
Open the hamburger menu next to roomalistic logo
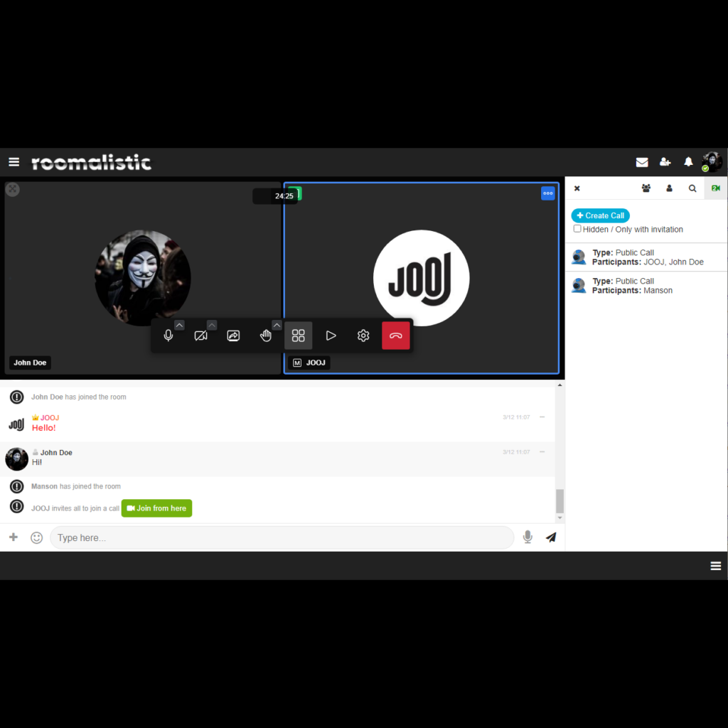(14, 161)
